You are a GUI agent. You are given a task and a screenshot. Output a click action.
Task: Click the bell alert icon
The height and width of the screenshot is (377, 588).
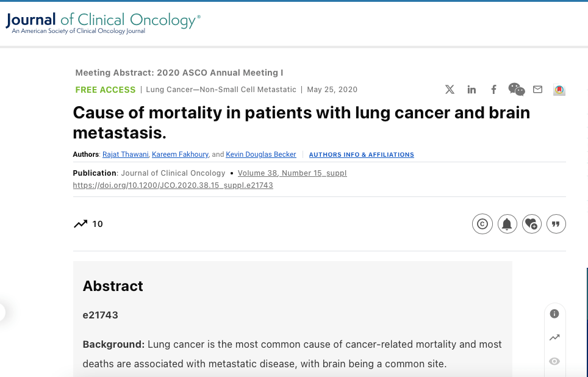(507, 224)
